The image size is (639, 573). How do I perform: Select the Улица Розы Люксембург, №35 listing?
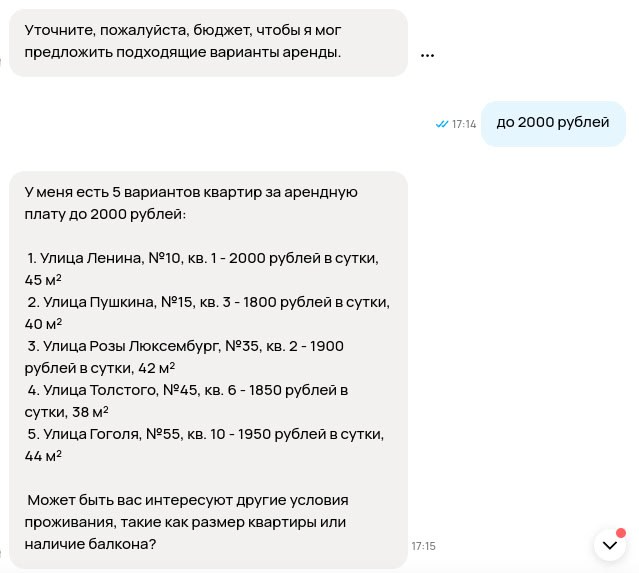[190, 346]
